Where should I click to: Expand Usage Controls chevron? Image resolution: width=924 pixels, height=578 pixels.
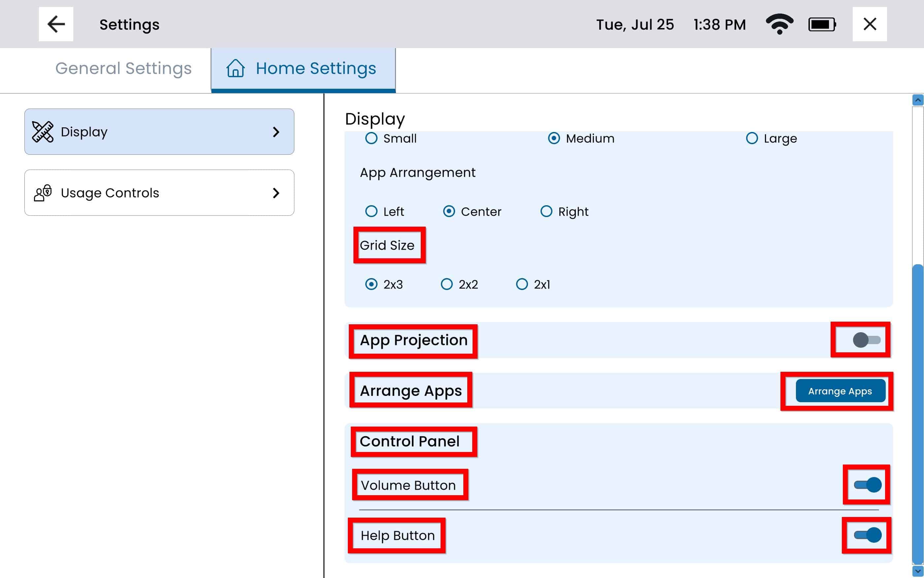pos(276,193)
